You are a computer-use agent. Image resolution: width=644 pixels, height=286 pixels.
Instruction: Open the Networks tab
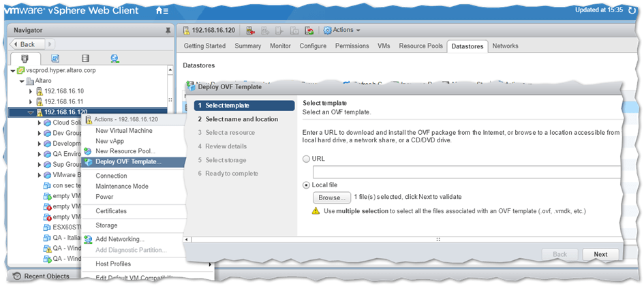(505, 46)
